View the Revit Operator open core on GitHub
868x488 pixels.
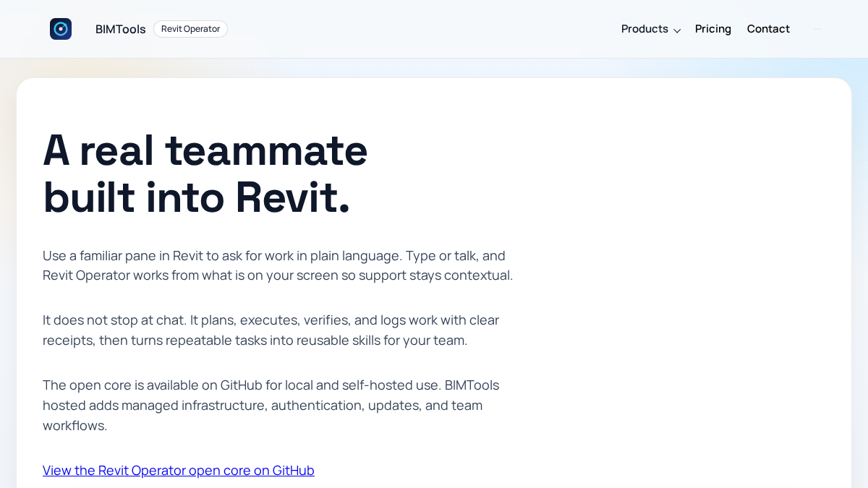click(x=179, y=470)
